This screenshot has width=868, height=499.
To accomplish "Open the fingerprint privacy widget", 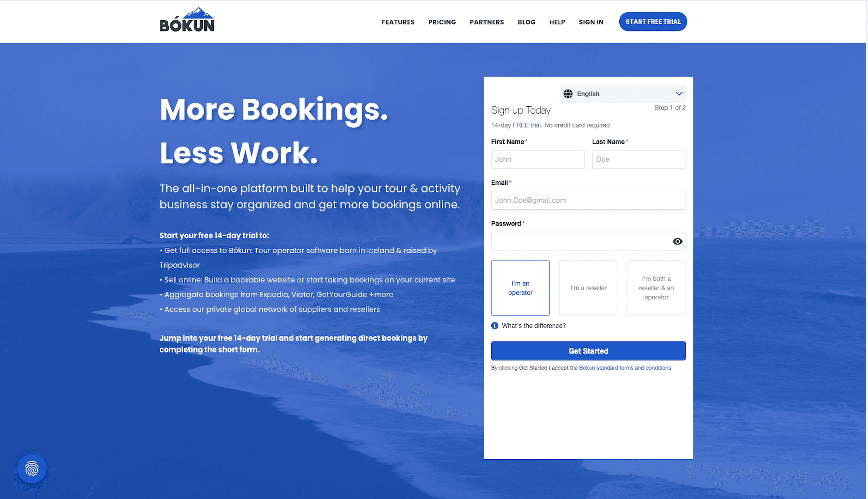I will pos(32,469).
